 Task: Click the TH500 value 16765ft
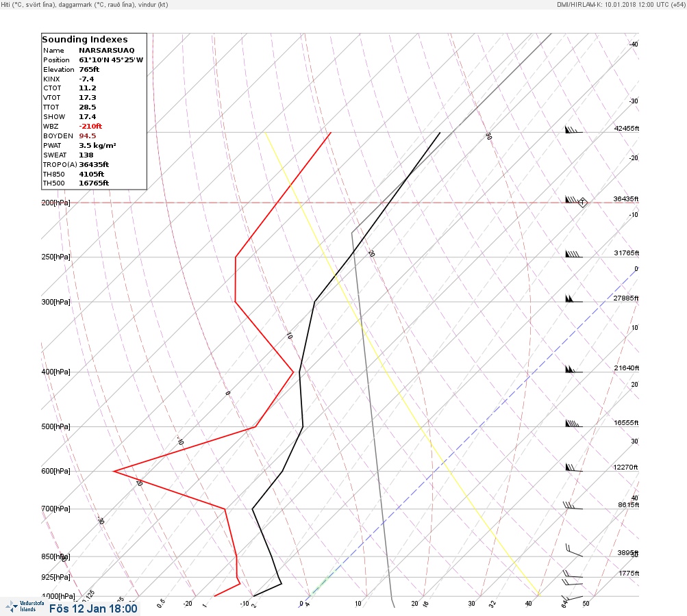(x=94, y=183)
